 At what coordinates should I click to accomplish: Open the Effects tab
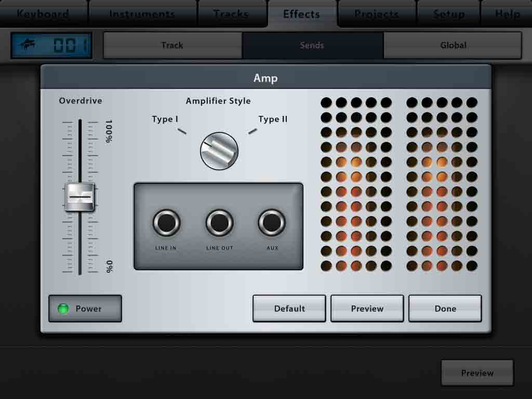tap(300, 14)
